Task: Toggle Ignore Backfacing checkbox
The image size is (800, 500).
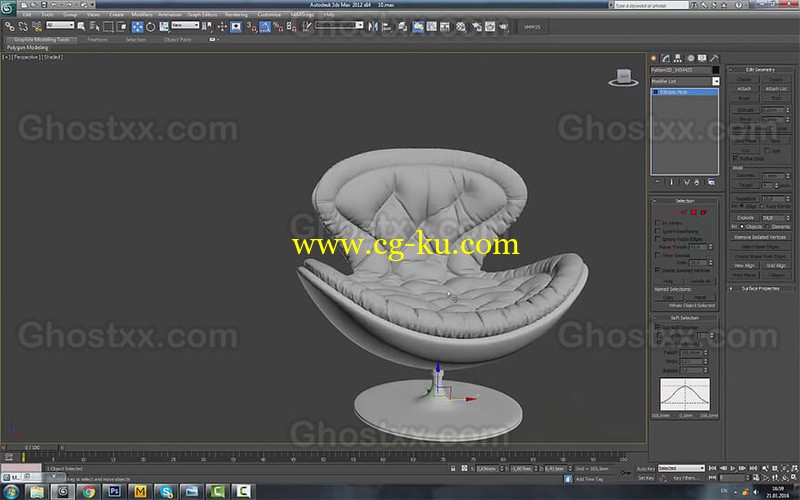Action: tap(658, 231)
